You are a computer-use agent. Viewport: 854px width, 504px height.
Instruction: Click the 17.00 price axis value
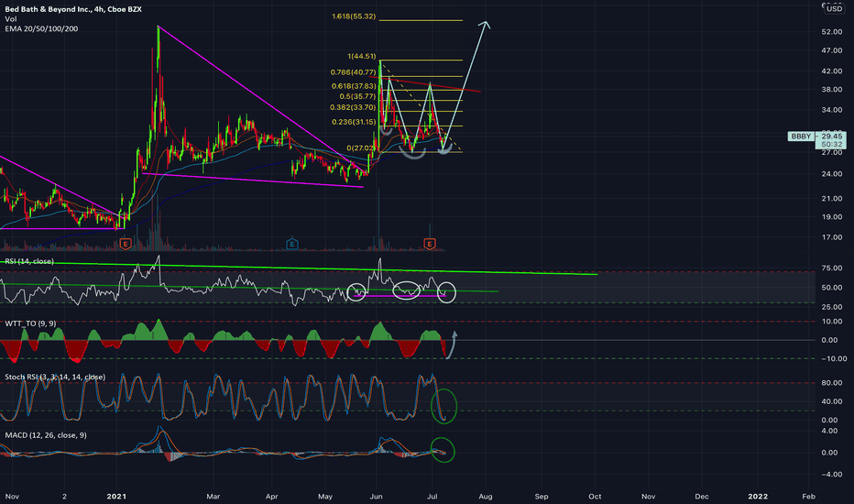tap(832, 237)
